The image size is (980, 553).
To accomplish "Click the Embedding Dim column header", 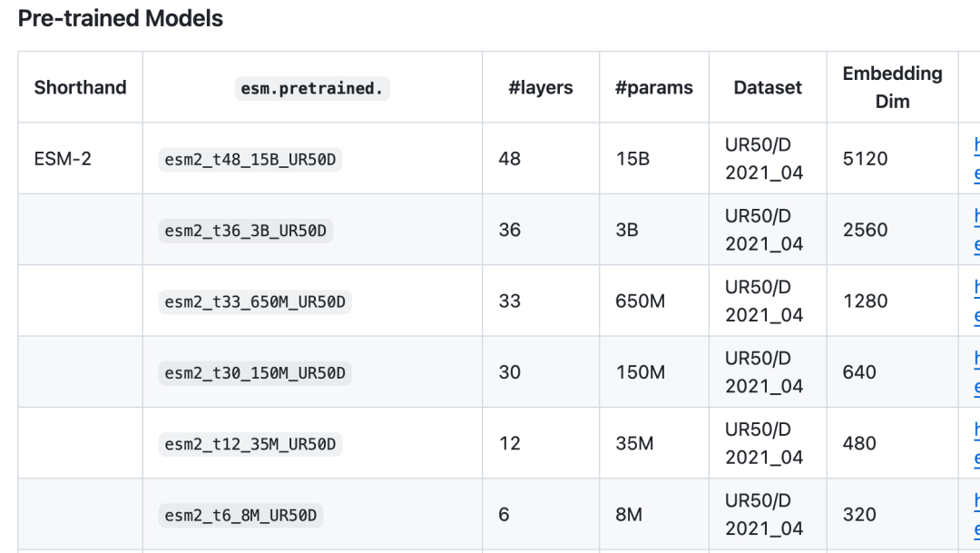I will pyautogui.click(x=892, y=87).
